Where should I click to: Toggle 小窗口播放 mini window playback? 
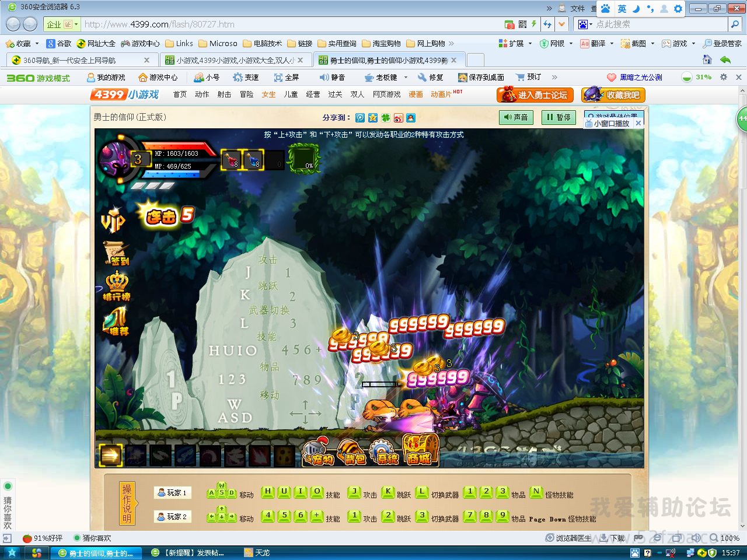click(x=608, y=123)
